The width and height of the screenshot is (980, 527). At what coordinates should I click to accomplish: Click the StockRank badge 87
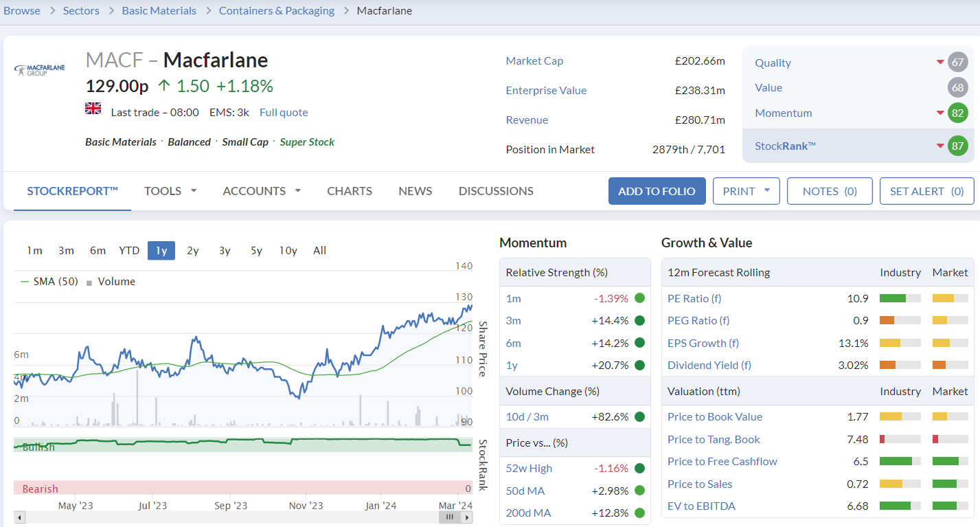click(x=957, y=146)
